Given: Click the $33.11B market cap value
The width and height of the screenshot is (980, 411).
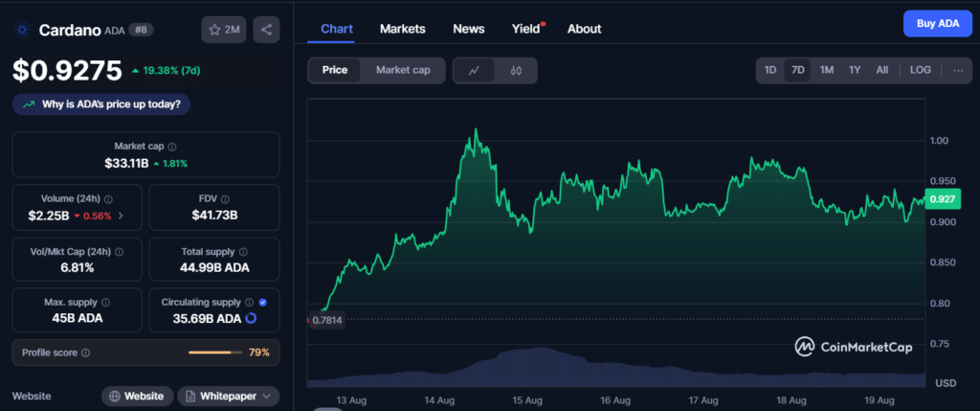Looking at the screenshot, I should coord(126,163).
